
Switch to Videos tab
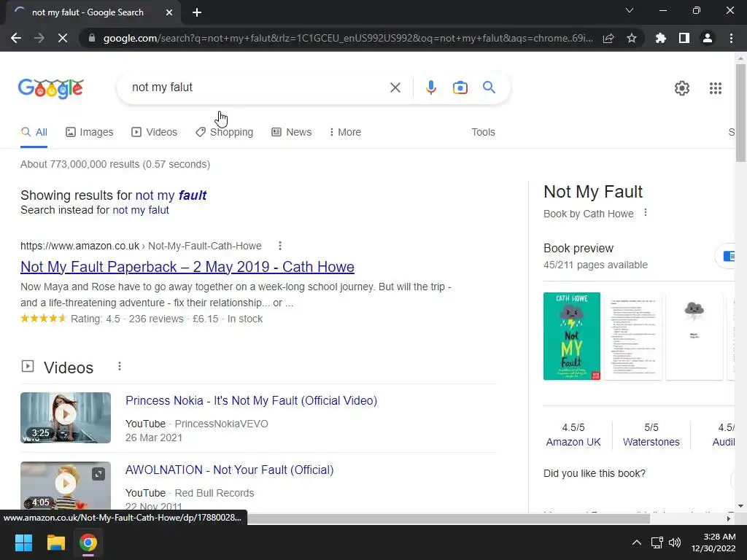pos(155,133)
